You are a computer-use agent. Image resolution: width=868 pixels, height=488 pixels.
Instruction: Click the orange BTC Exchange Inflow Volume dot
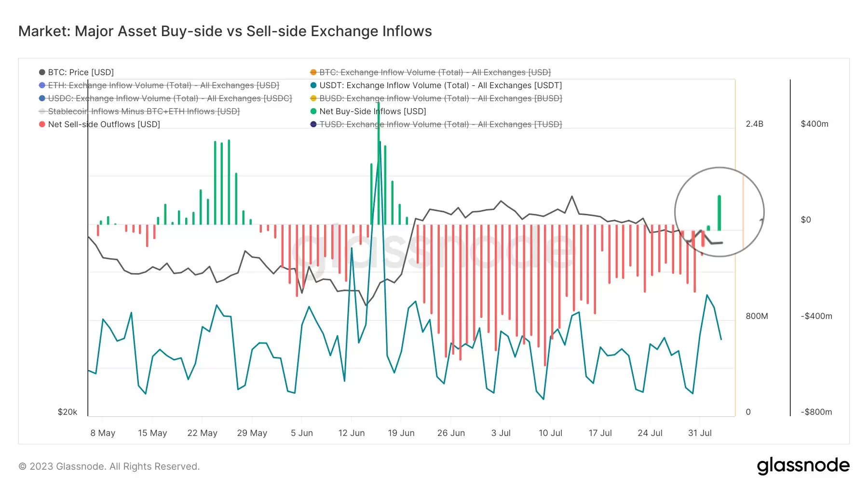(313, 72)
